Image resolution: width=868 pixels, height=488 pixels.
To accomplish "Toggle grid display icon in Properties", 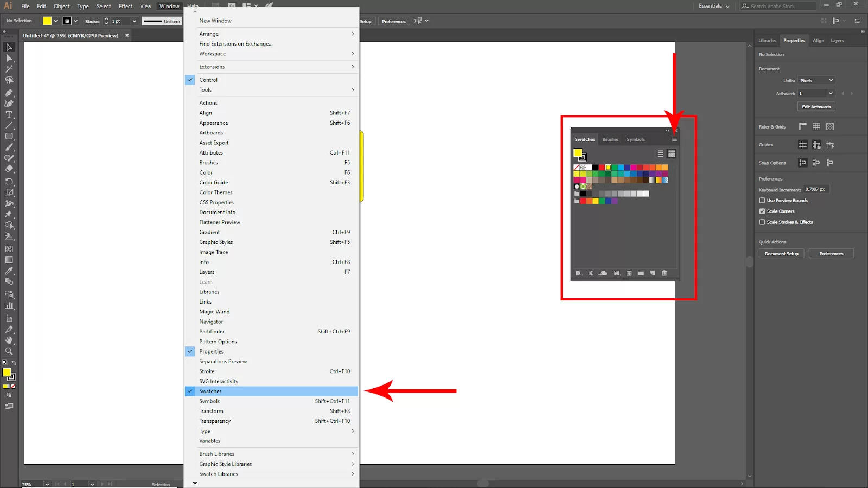I will (x=816, y=126).
